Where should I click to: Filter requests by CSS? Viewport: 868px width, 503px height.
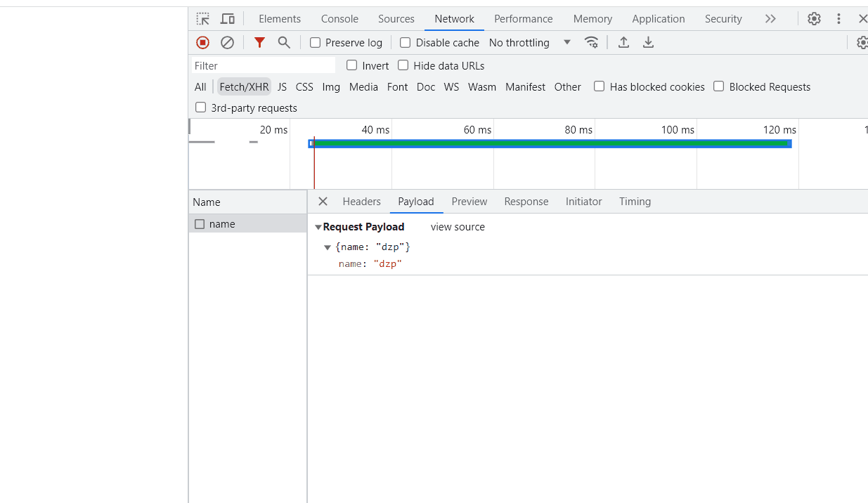(304, 87)
